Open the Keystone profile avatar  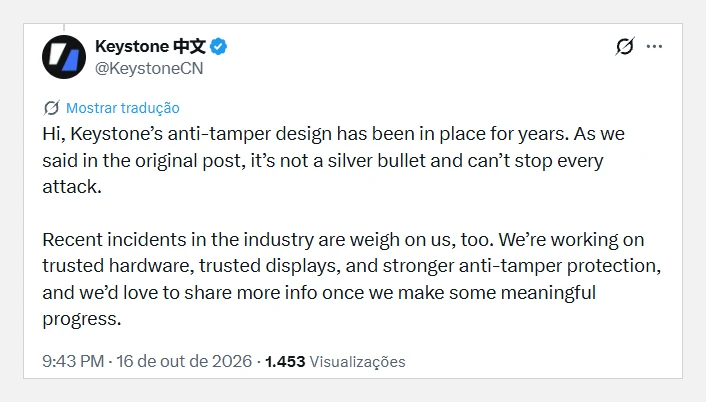(64, 57)
